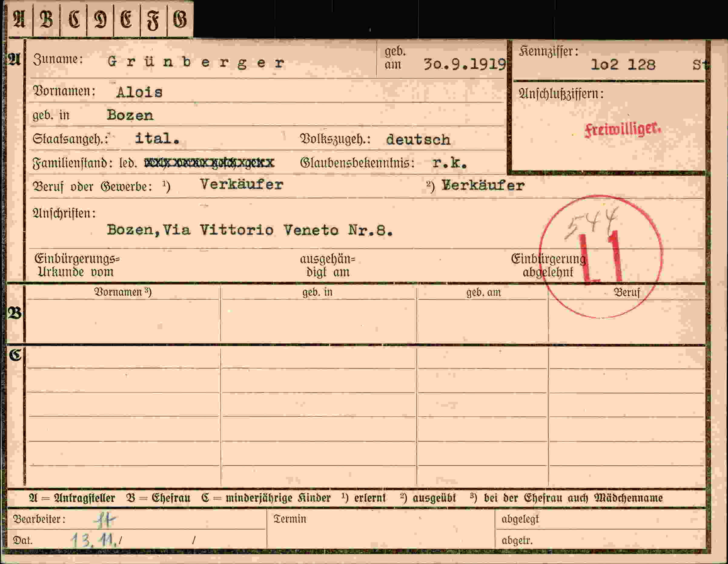Click the 'Beruf oder Gewerbe:' label
728x564 pixels.
pyautogui.click(x=92, y=187)
